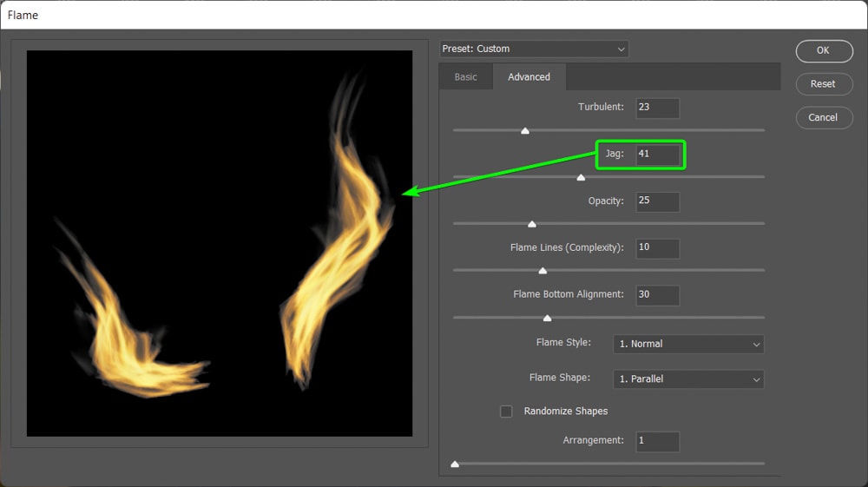Viewport: 868px width, 487px height.
Task: Click the Opacity value field
Action: pos(657,201)
